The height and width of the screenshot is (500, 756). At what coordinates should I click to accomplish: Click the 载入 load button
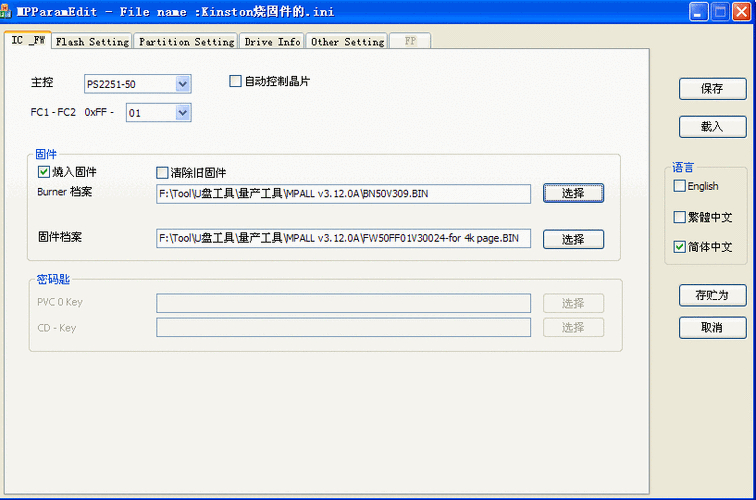[712, 126]
